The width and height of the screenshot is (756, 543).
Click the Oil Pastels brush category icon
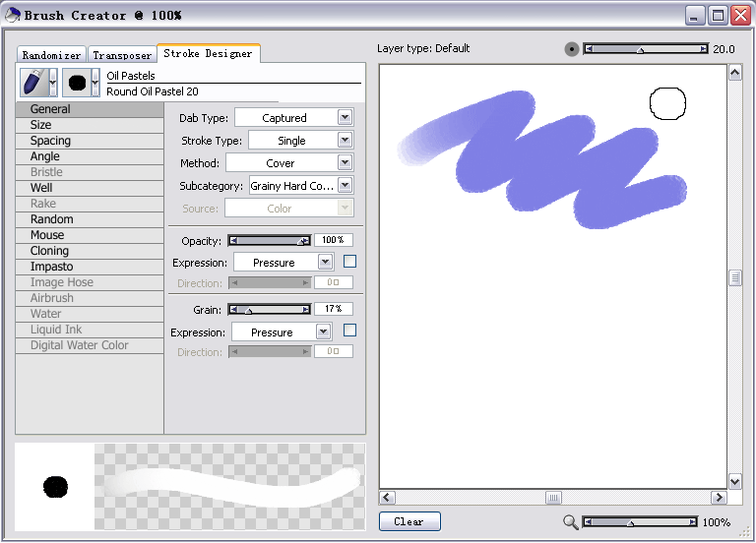pos(33,83)
